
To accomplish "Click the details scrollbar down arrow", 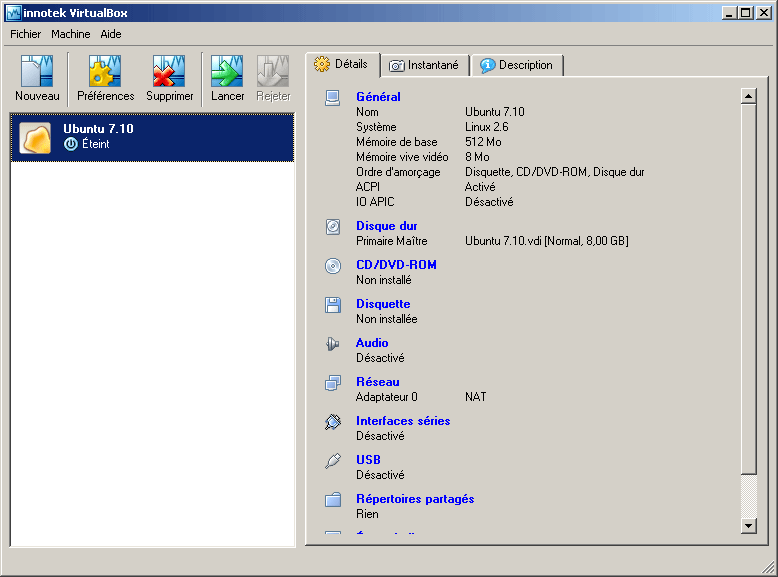I will click(748, 525).
